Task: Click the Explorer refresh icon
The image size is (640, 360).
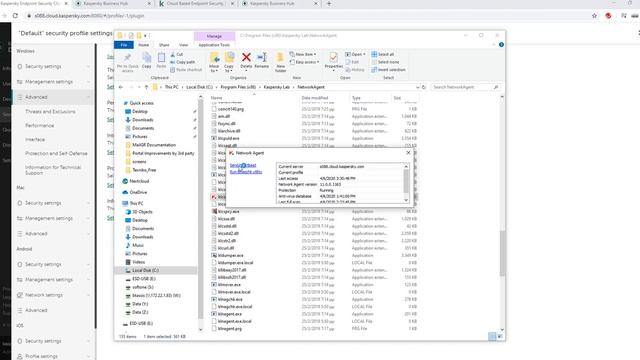Action: point(424,87)
